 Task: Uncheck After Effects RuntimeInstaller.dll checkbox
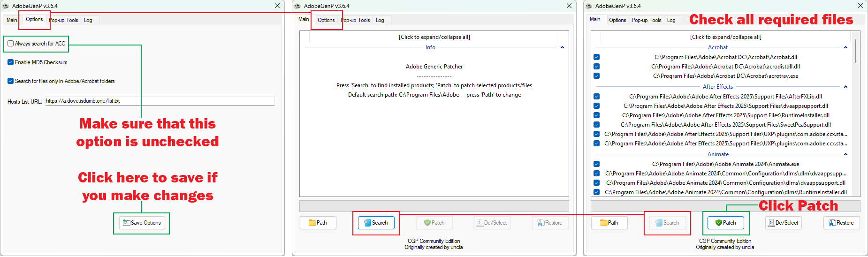pos(596,115)
